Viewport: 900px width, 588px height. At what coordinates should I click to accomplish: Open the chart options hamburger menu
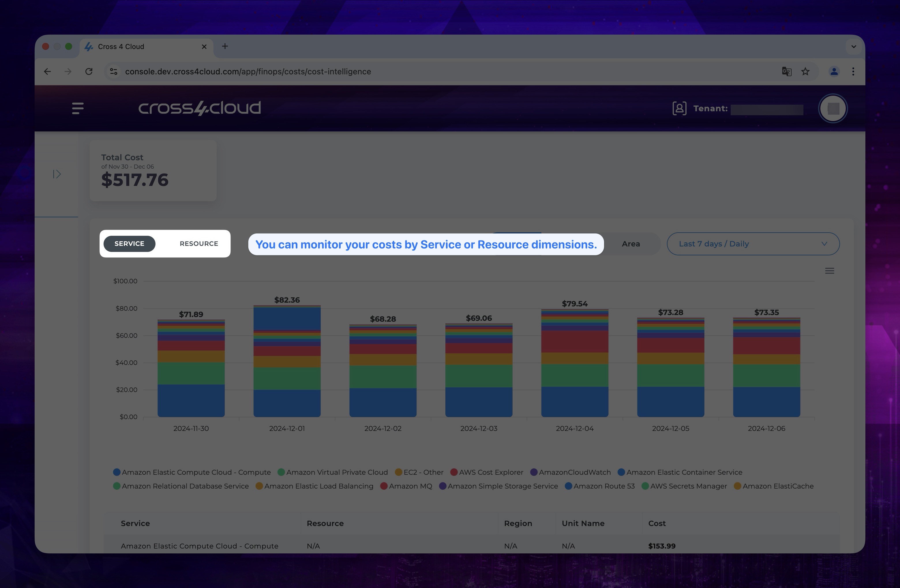pyautogui.click(x=829, y=271)
